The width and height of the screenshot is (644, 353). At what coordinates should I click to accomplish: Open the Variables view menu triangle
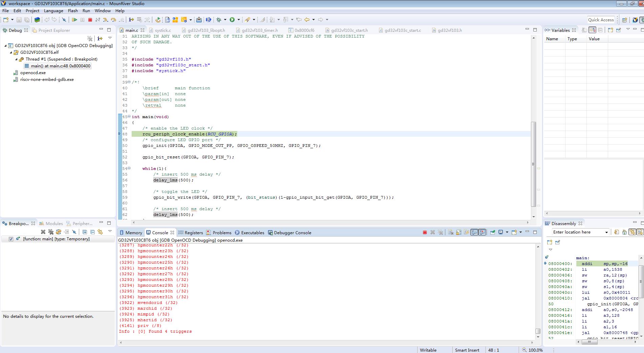tap(628, 29)
